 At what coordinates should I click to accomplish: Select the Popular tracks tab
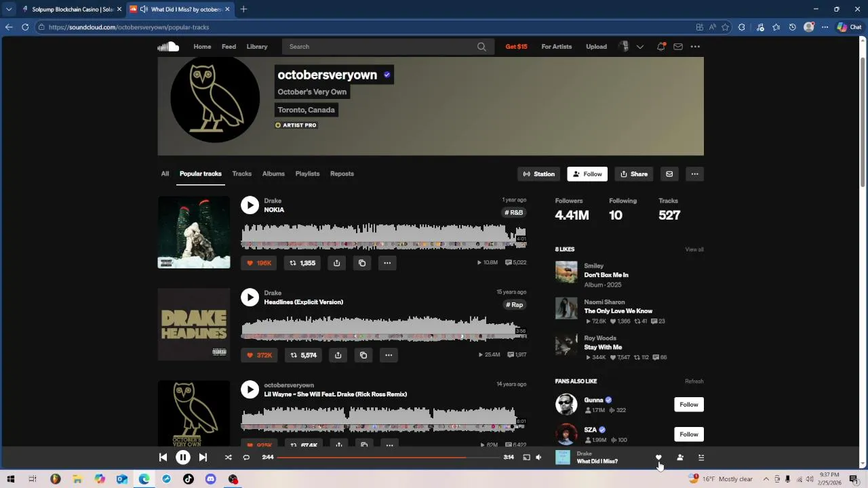pyautogui.click(x=201, y=174)
